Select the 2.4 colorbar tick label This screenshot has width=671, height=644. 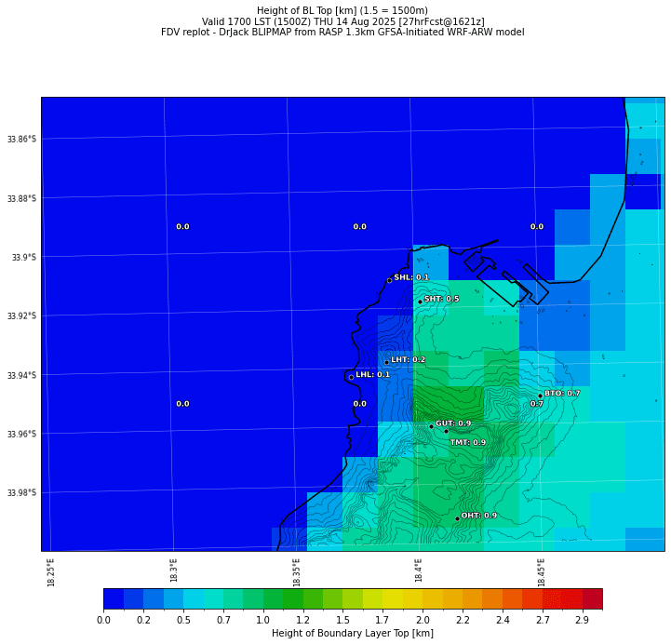pos(503,620)
